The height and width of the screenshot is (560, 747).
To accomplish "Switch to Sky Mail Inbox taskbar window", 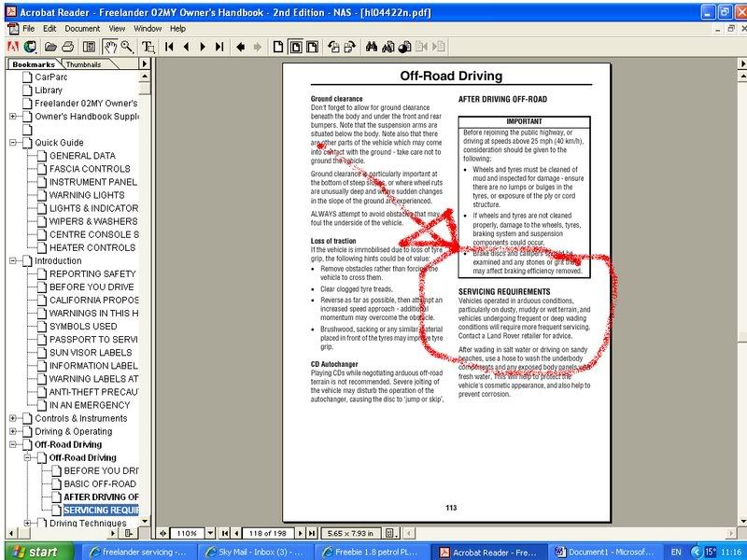I will 254,552.
